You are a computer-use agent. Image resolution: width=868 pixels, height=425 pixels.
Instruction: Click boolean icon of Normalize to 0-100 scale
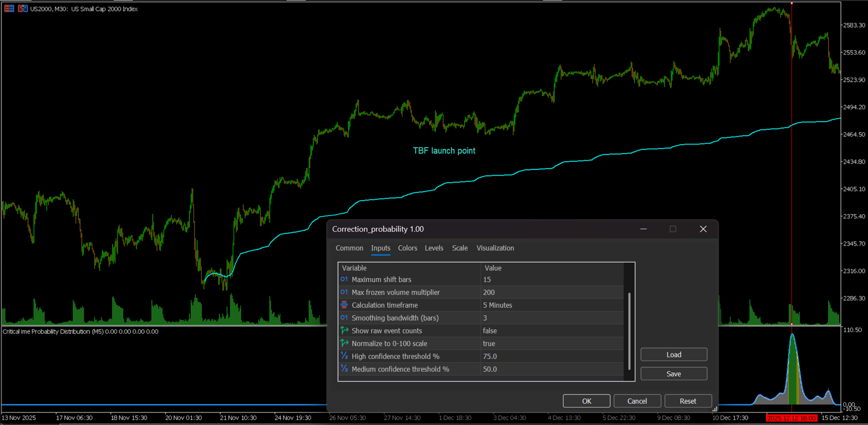point(344,343)
